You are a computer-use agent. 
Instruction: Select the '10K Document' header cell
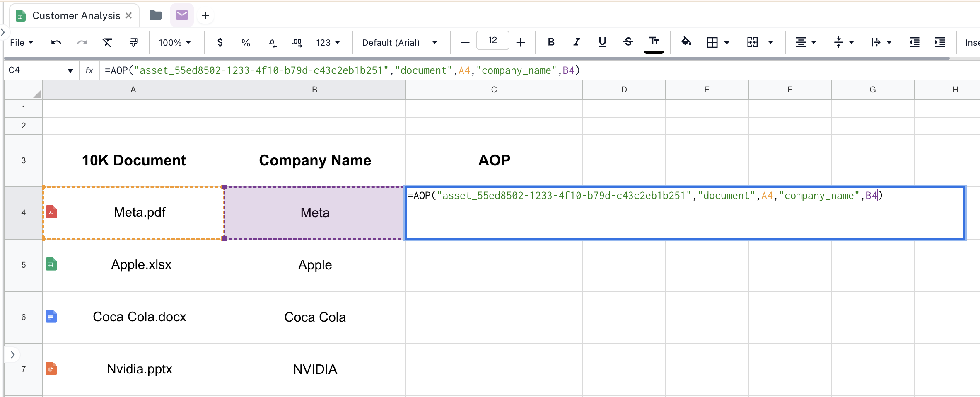(133, 161)
